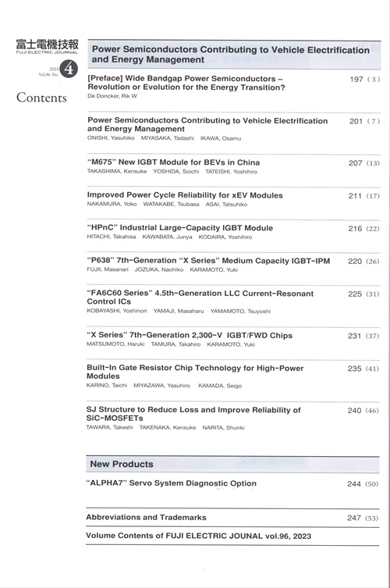
Task: Click page number 197 for the Preface
Action: (356, 79)
